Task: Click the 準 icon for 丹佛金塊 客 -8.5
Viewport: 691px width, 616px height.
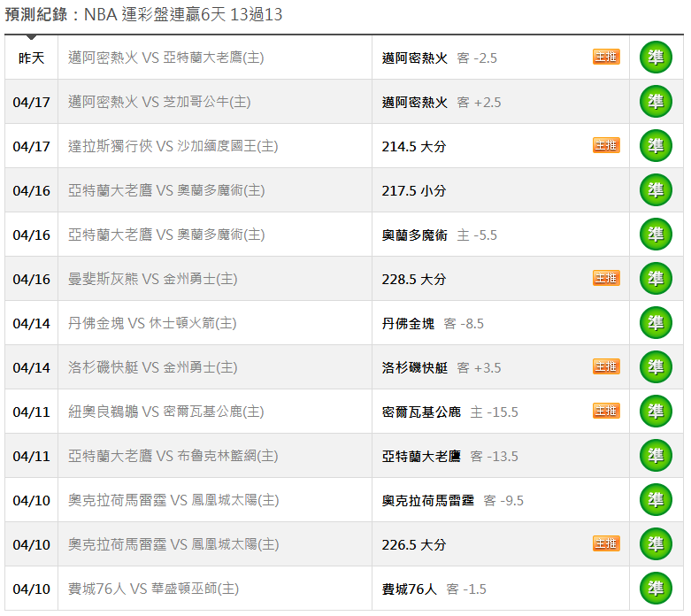Action: tap(656, 323)
